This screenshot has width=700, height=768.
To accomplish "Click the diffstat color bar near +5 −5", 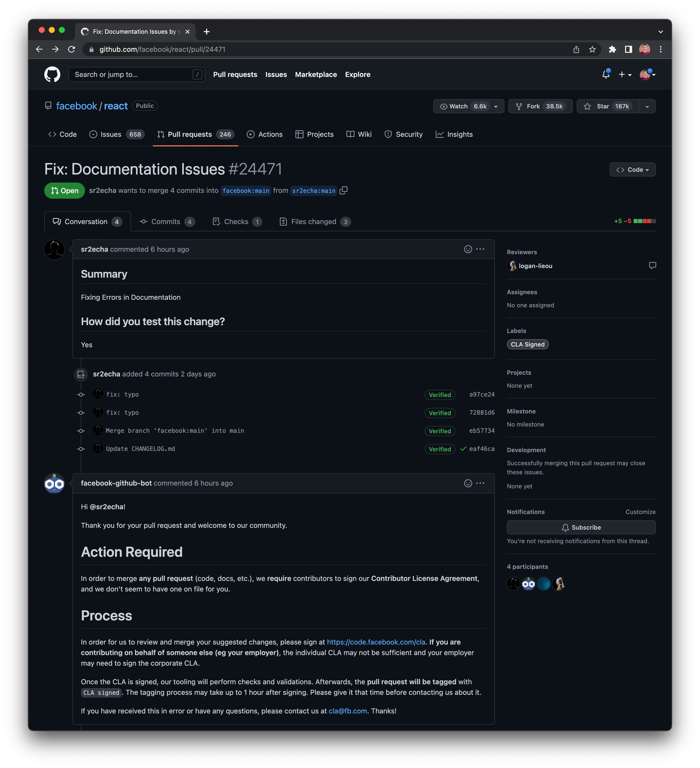I will 644,221.
